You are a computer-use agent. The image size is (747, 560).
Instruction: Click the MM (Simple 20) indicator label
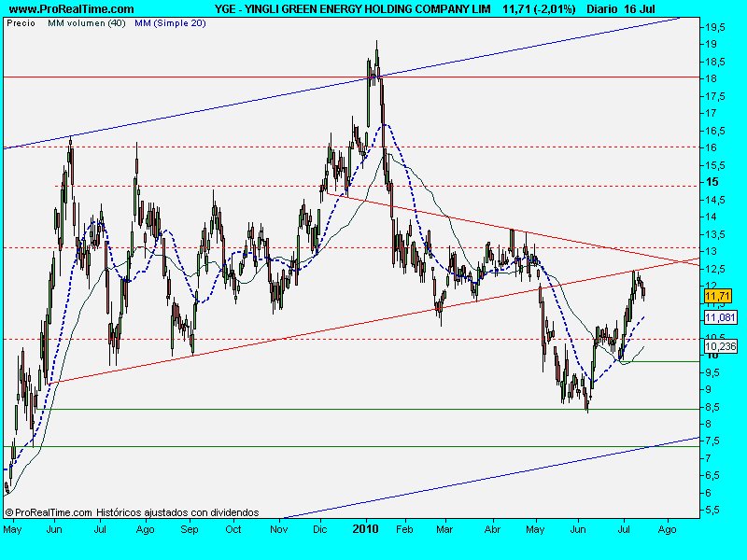pyautogui.click(x=170, y=23)
